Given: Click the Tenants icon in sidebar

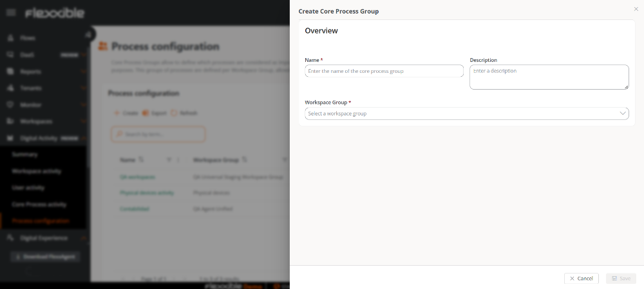Looking at the screenshot, I should [x=11, y=88].
